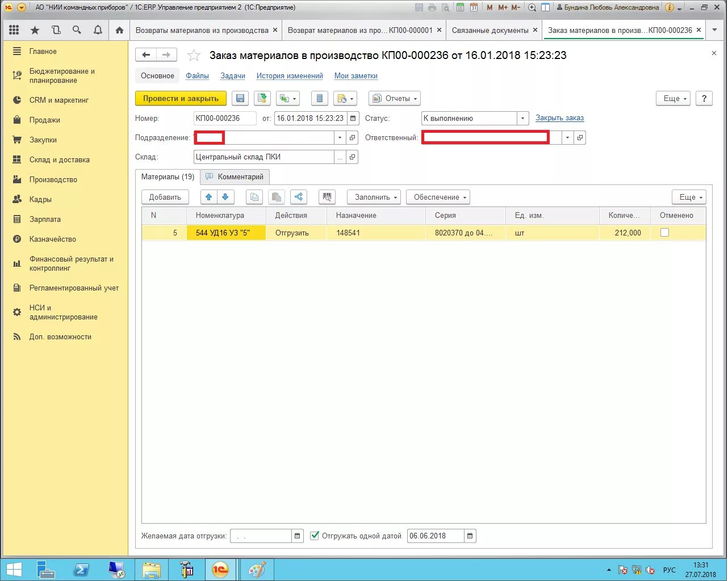This screenshot has height=581, width=728.
Task: Open the document structure list icon
Action: coord(320,99)
